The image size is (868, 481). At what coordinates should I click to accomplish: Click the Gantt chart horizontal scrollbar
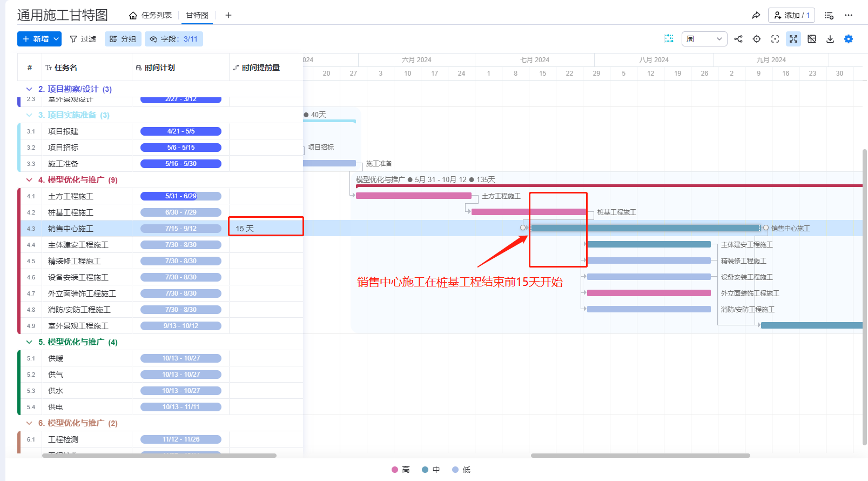tap(641, 456)
